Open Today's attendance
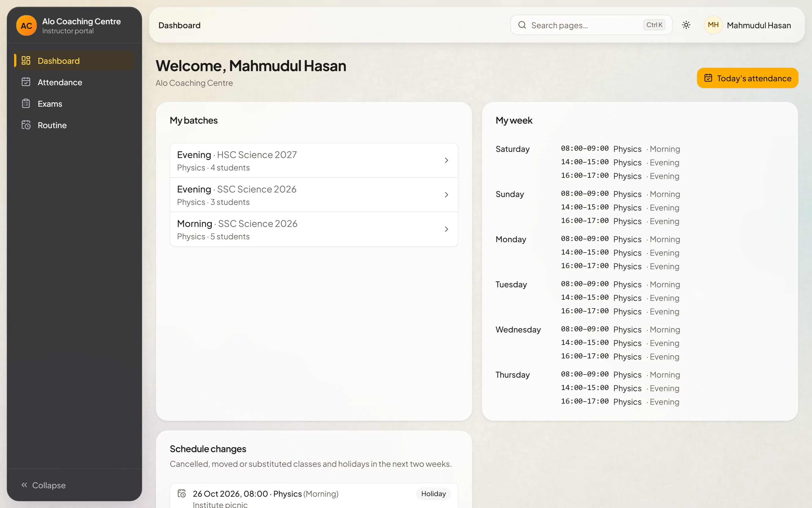Viewport: 812px width, 508px height. coord(748,78)
